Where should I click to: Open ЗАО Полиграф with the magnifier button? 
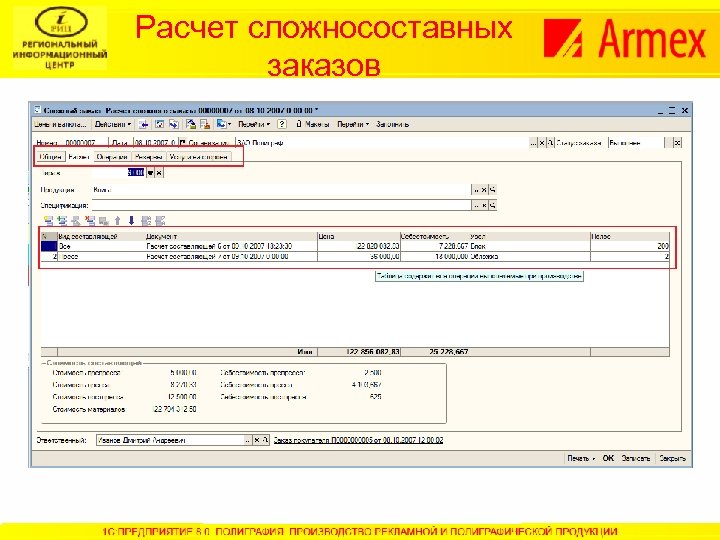550,143
